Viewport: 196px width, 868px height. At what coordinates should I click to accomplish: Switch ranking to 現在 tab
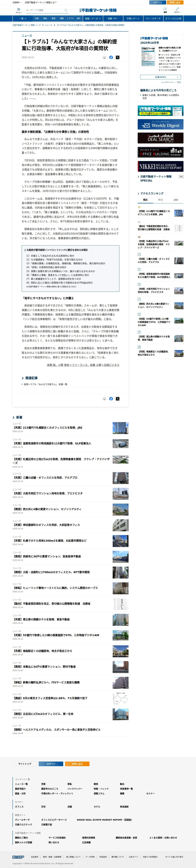tap(145, 200)
